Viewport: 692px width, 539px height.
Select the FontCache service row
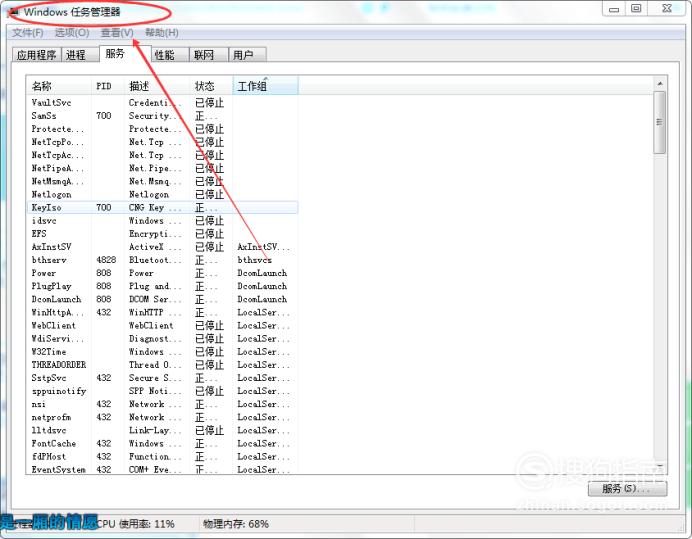(x=162, y=443)
